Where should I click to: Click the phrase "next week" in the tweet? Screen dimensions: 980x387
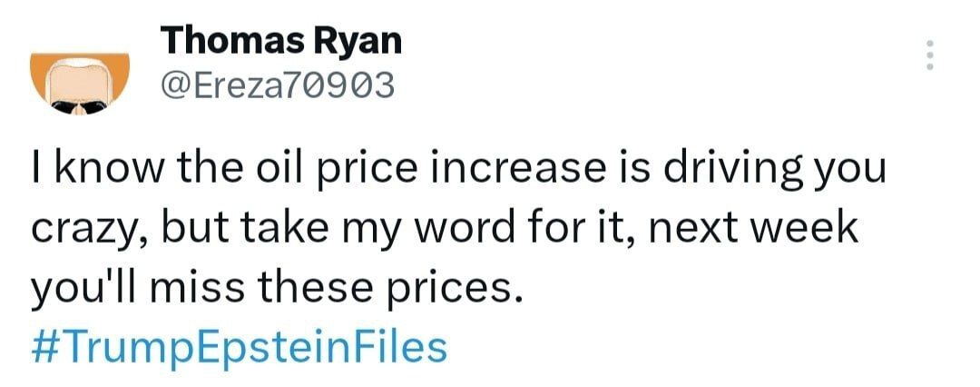pyautogui.click(x=757, y=227)
